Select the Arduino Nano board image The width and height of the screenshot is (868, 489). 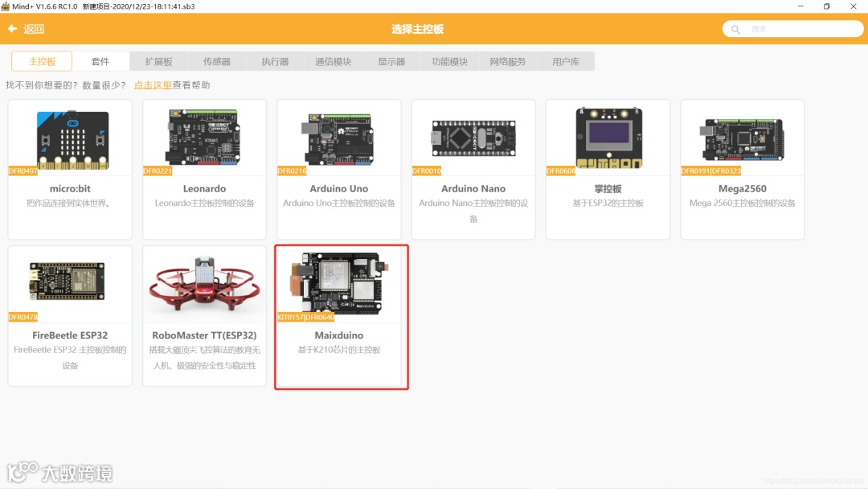click(x=473, y=138)
